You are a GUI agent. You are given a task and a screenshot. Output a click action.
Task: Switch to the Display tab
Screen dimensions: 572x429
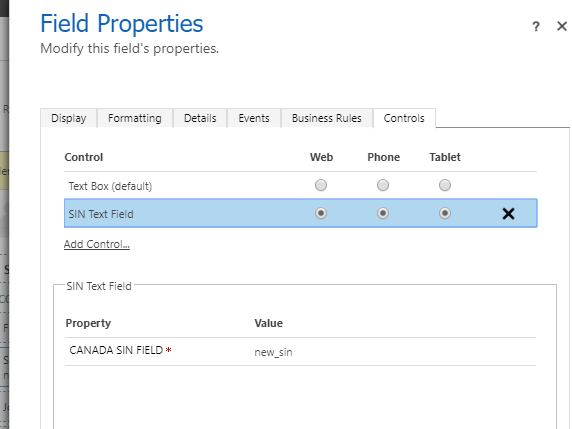coord(69,118)
